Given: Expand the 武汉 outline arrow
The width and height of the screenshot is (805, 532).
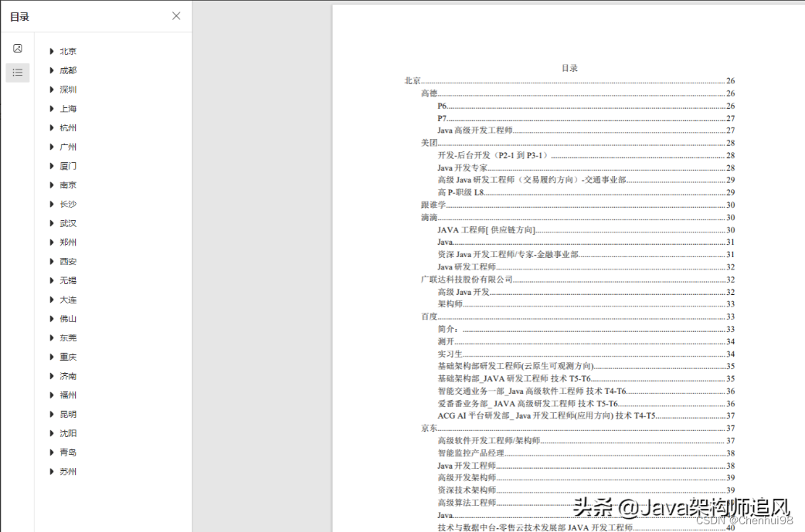Looking at the screenshot, I should pyautogui.click(x=51, y=223).
